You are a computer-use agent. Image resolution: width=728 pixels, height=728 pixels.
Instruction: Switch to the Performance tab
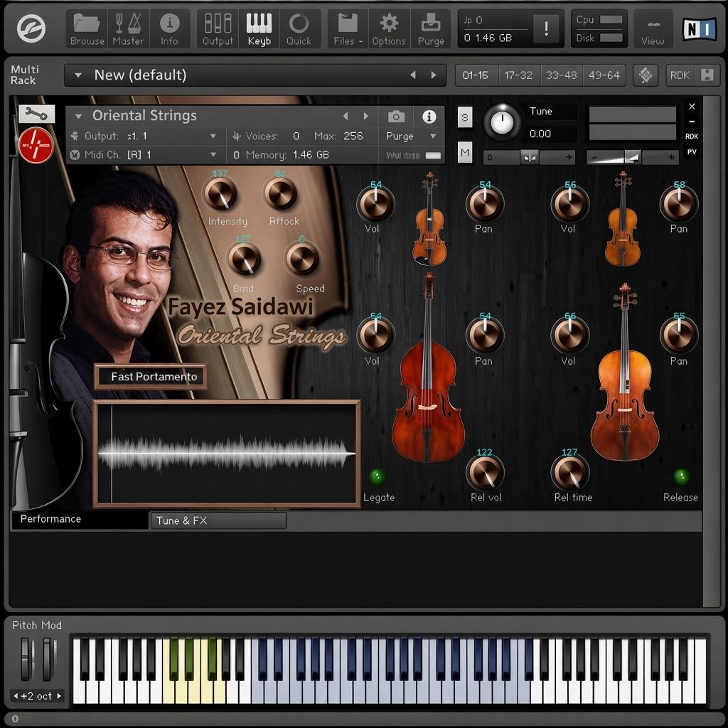coord(80,519)
